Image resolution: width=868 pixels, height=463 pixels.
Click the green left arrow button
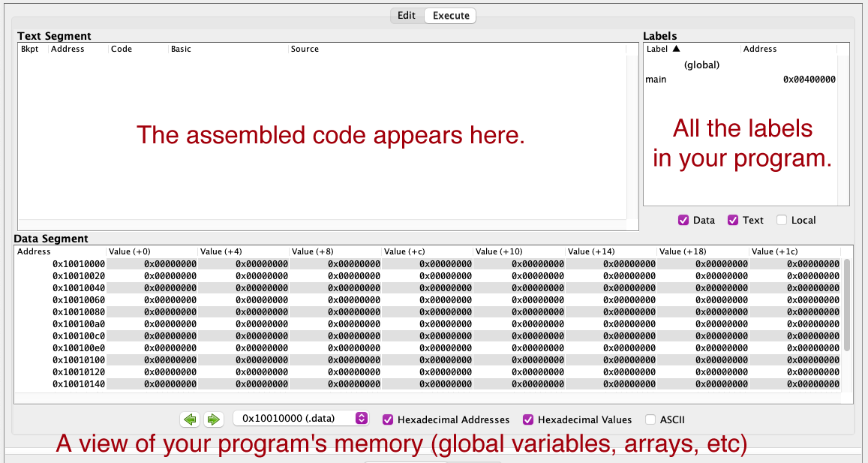click(x=190, y=419)
